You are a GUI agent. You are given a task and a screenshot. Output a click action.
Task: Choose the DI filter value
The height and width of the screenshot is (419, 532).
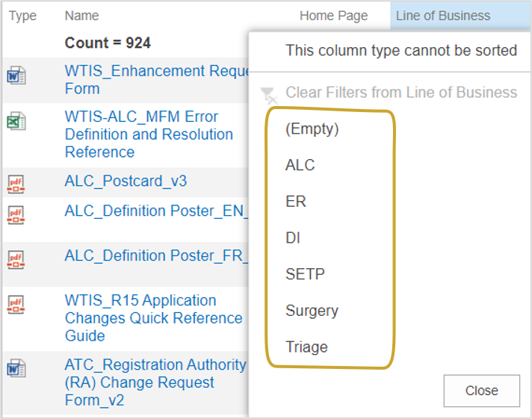pyautogui.click(x=293, y=238)
